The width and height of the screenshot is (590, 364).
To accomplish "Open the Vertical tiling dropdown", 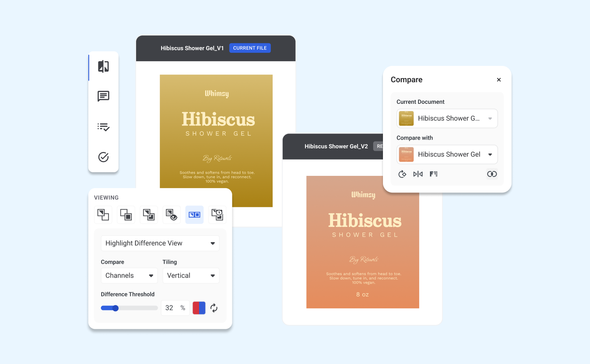I will point(191,275).
